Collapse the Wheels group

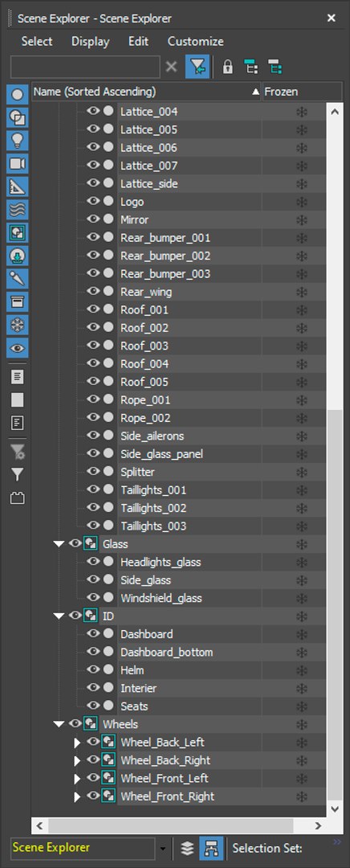coord(59,724)
